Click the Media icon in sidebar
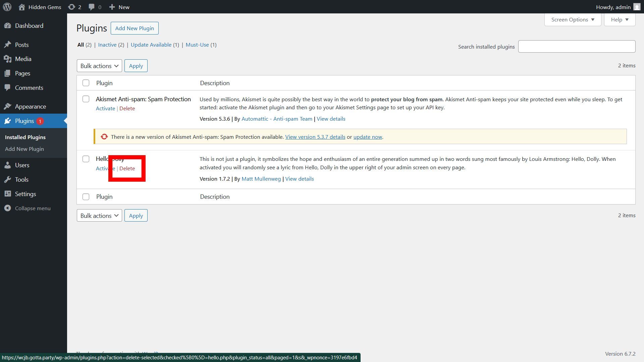The height and width of the screenshot is (362, 644). pos(8,59)
